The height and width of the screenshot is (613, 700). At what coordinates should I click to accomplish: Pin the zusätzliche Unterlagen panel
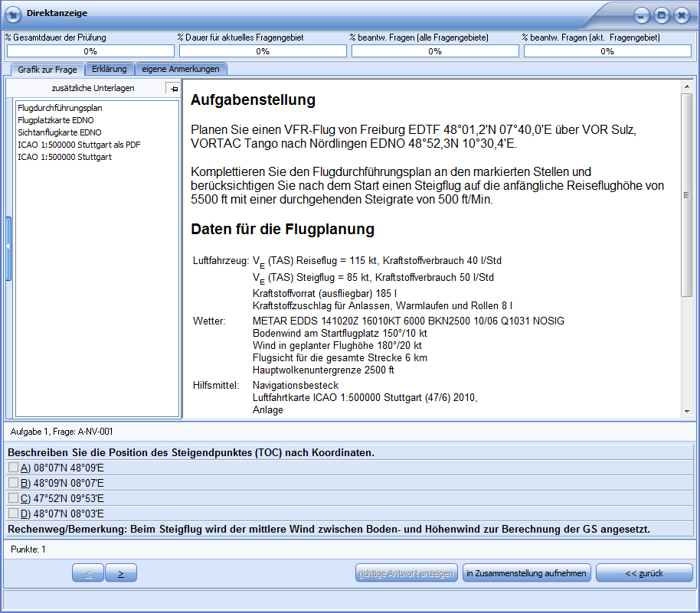[x=173, y=88]
